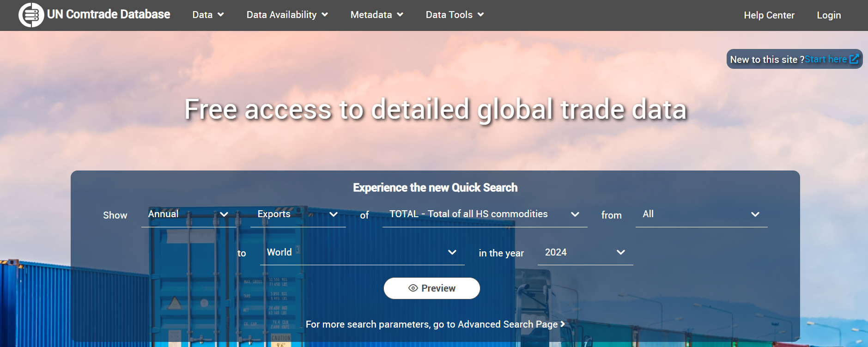Click the arrow icon after Advanced Search Page
The width and height of the screenshot is (868, 347).
563,324
